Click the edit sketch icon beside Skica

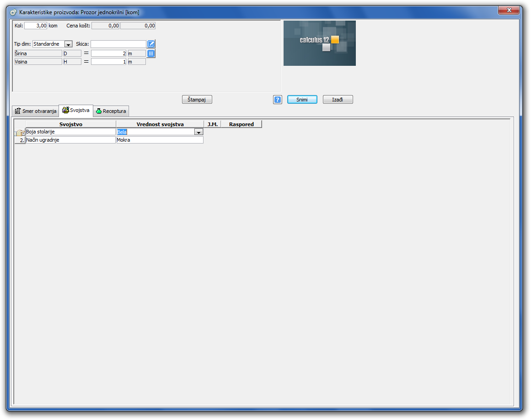click(x=151, y=44)
